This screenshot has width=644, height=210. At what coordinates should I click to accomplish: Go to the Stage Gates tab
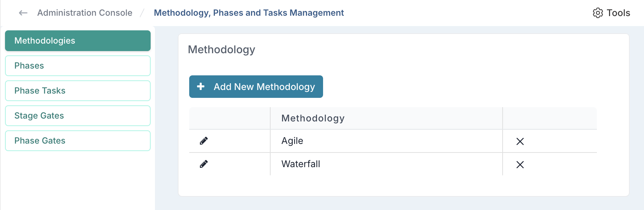(78, 116)
